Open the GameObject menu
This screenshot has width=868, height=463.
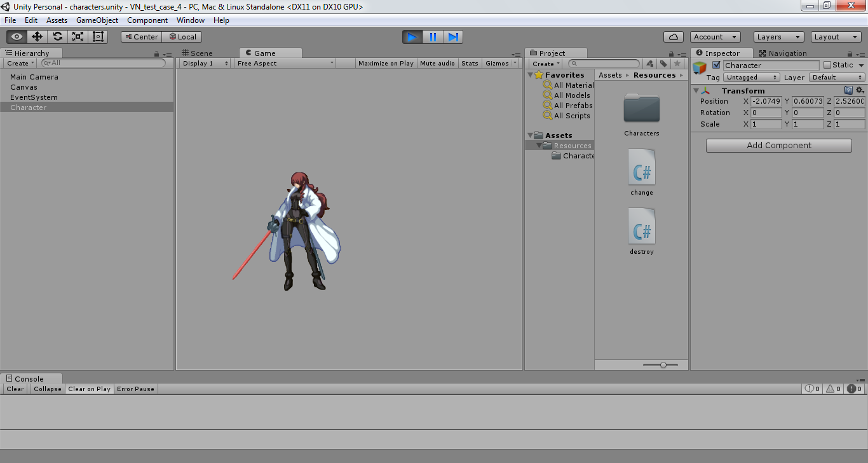click(x=97, y=20)
